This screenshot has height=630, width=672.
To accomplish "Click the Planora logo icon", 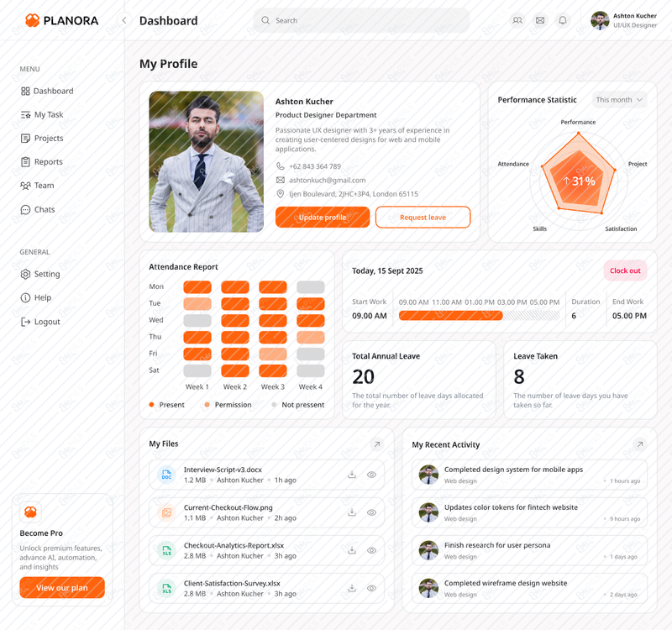I will (x=32, y=20).
